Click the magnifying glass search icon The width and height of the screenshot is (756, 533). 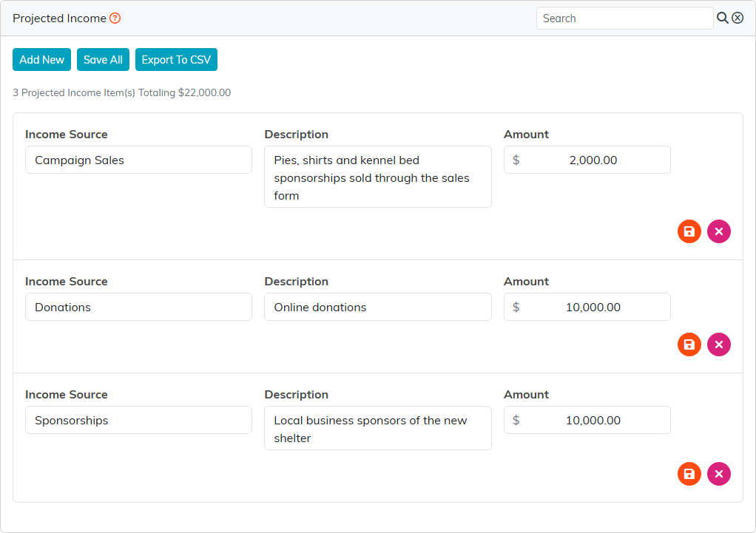(x=722, y=18)
